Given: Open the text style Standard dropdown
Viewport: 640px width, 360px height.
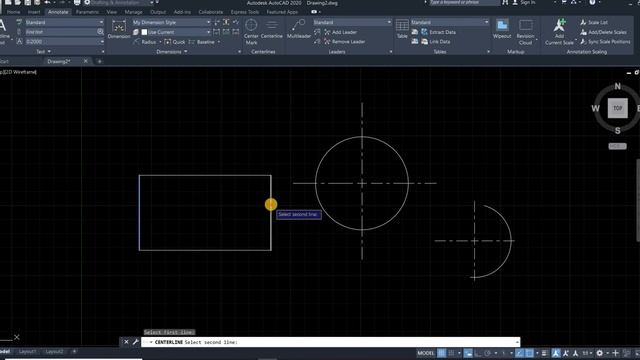Looking at the screenshot, I should [x=64, y=22].
